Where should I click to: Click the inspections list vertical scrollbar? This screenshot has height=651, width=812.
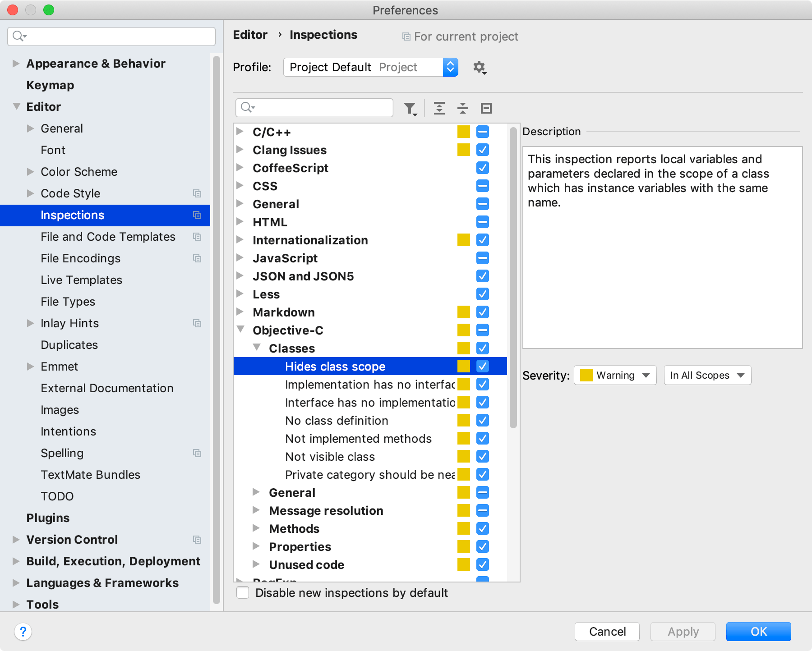point(513,277)
